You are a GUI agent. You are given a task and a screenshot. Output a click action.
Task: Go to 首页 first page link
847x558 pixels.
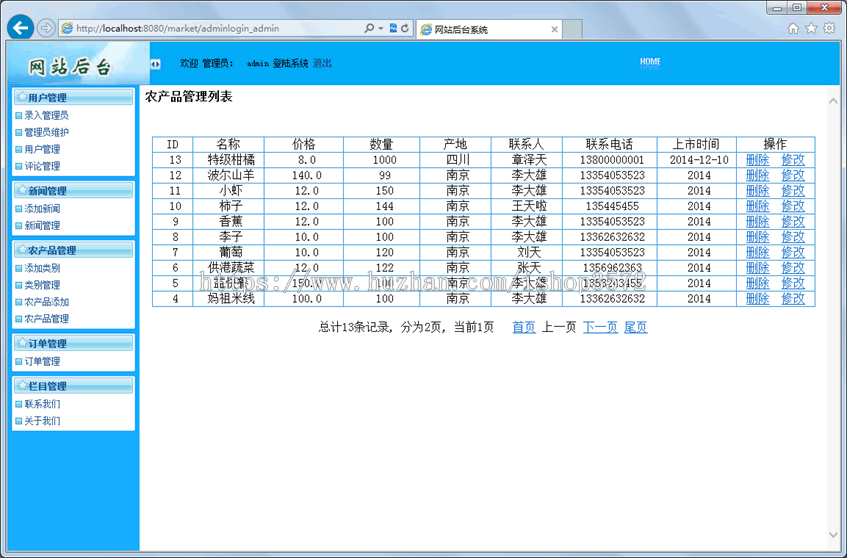click(x=524, y=327)
